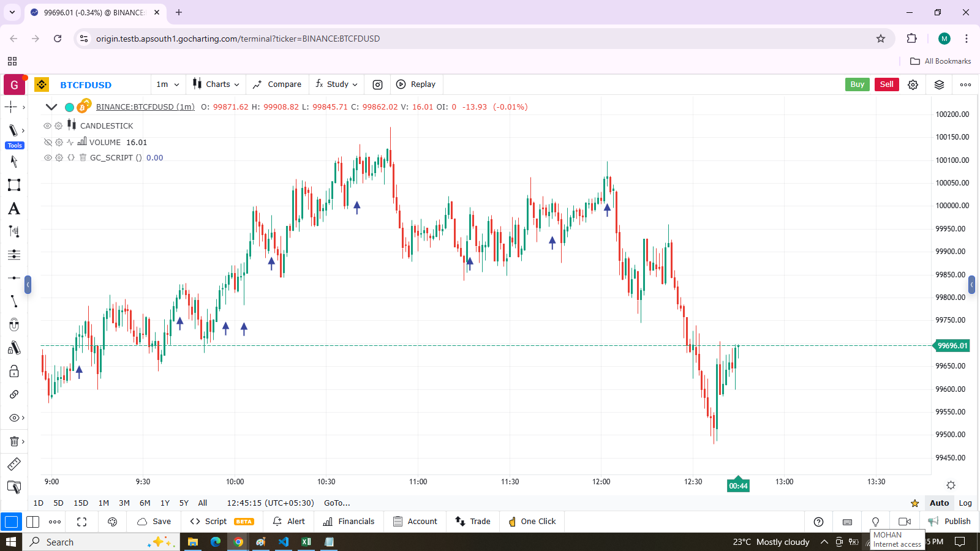
Task: Select the rectangle shape tool
Action: click(x=14, y=185)
